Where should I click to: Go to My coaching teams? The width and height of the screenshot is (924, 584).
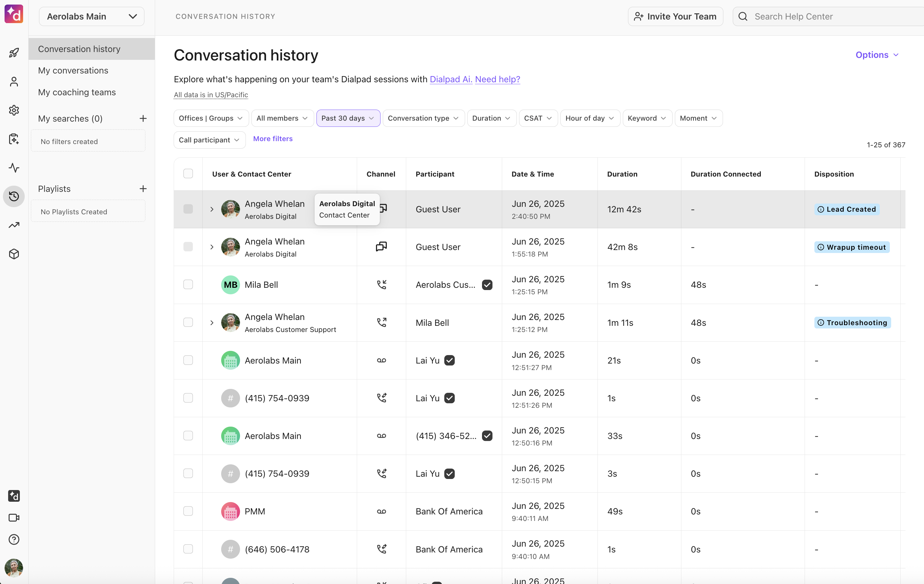77,92
